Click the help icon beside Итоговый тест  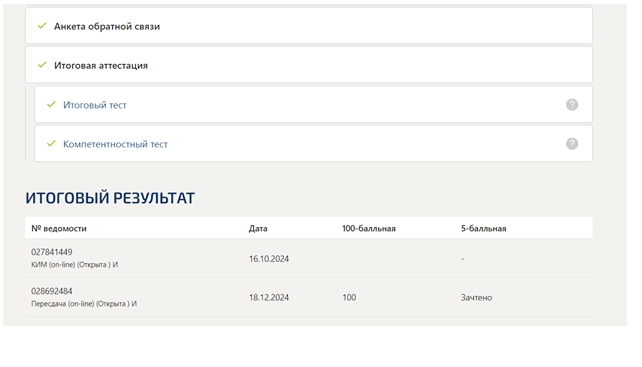click(572, 105)
